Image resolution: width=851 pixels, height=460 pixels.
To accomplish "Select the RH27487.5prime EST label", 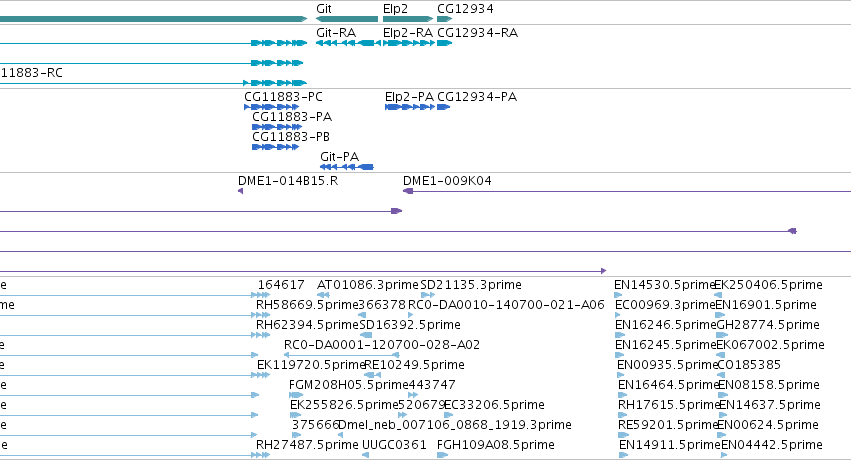I will click(307, 445).
